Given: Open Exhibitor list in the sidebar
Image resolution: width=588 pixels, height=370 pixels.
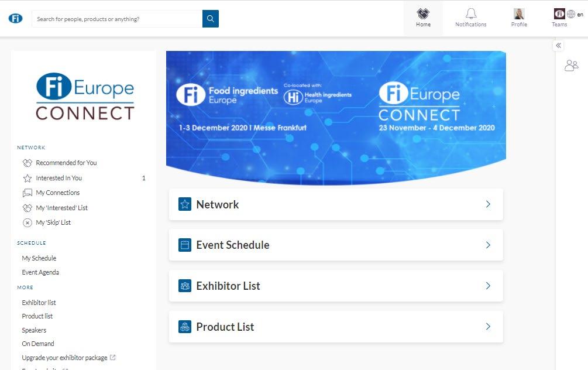Looking at the screenshot, I should tap(39, 303).
